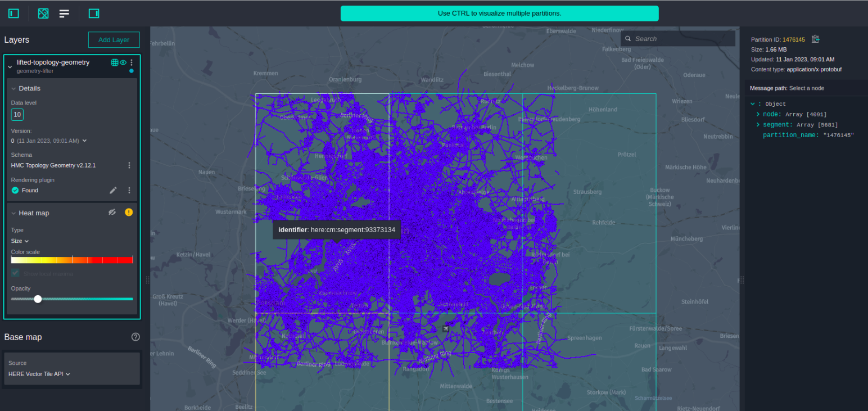868x411 pixels.
Task: Click the green check icon beside Found
Action: tap(15, 191)
